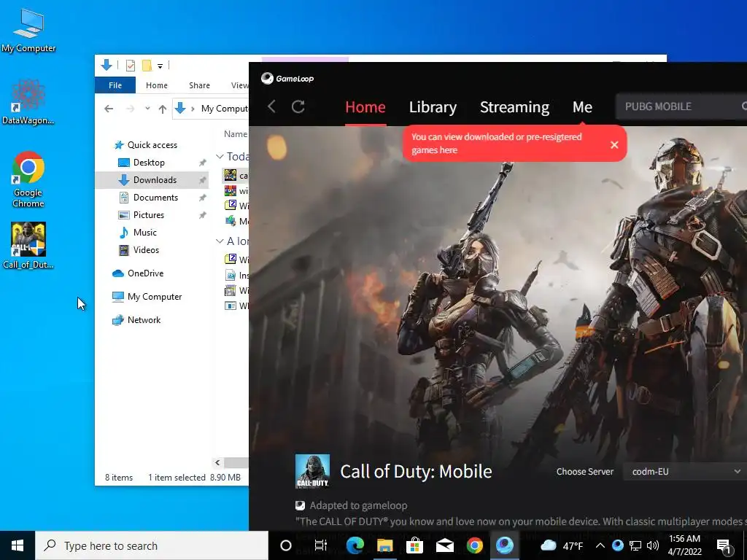Open the clock showing 1:56 AM

[x=684, y=545]
